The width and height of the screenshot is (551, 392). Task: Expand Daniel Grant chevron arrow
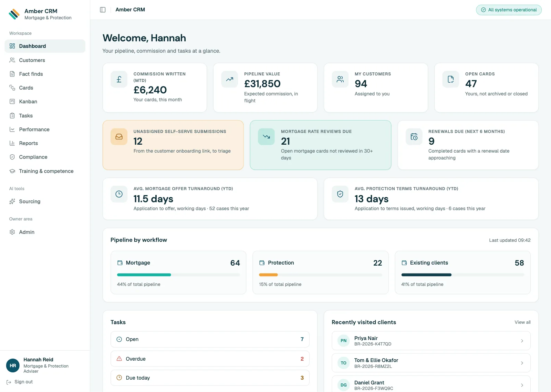click(x=522, y=385)
